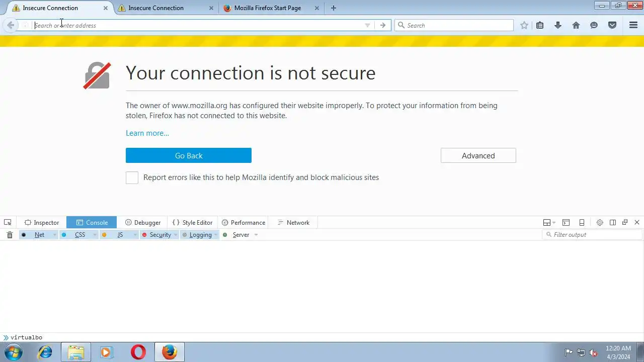Launch Opera browser from taskbar
Image resolution: width=644 pixels, height=362 pixels.
coord(138,352)
